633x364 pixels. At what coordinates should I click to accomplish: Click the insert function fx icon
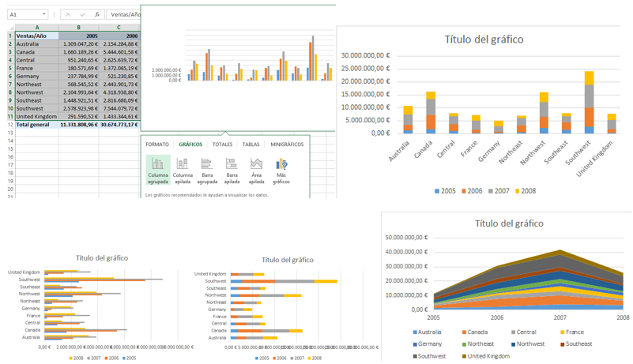97,14
